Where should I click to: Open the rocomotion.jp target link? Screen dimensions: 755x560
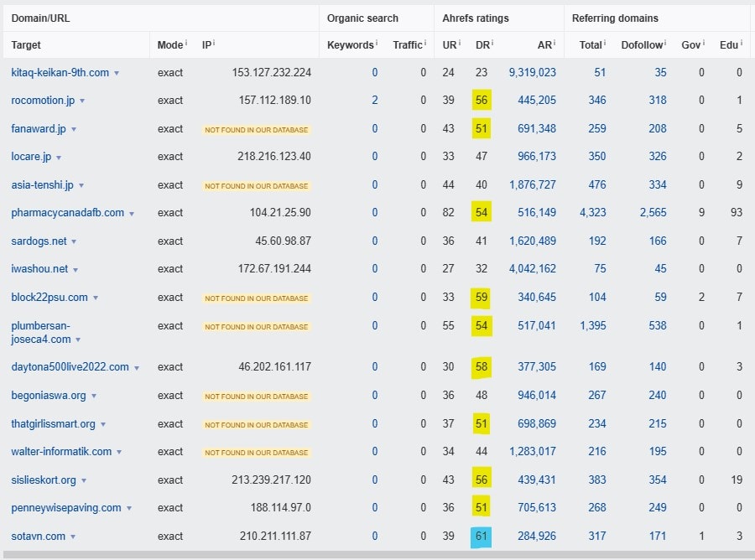(x=43, y=101)
